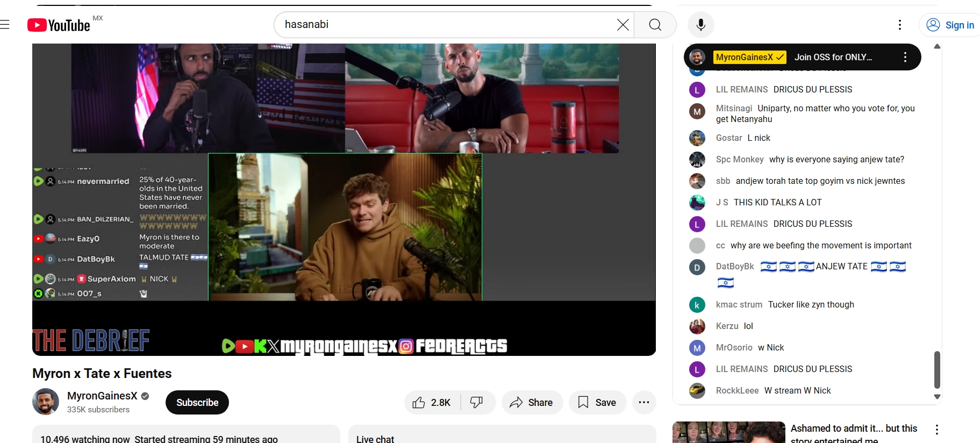Select J S 'THIS KID TALKS A LOT' message
This screenshot has width=980, height=443.
(777, 203)
